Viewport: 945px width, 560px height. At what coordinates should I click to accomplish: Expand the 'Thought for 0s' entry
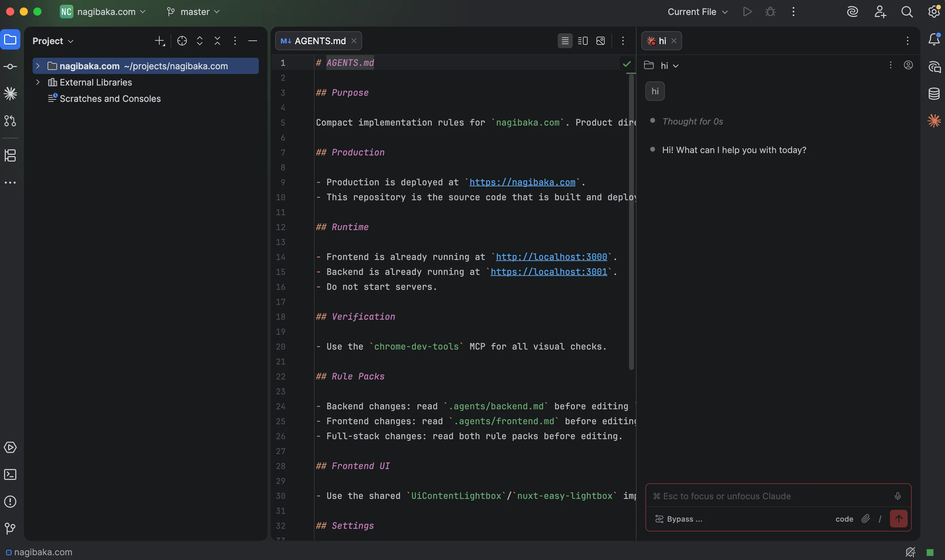click(x=692, y=122)
